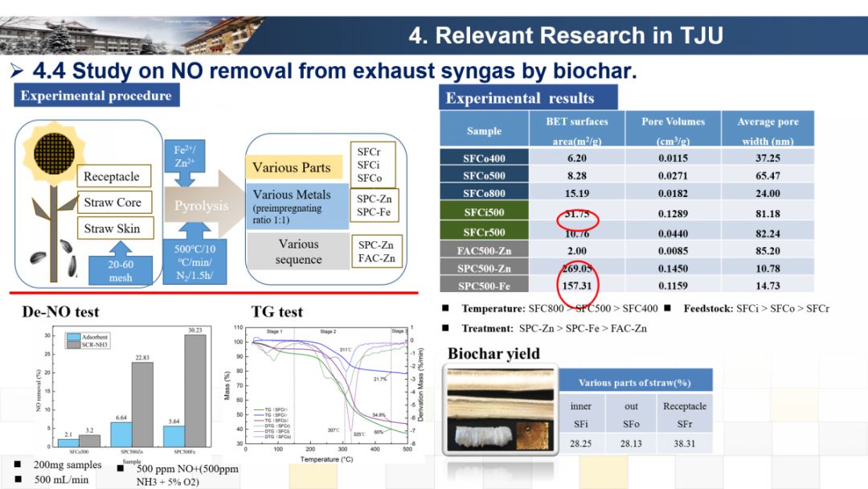This screenshot has height=489, width=868.
Task: Select the 'Receptacle' box in the diagram
Action: click(x=114, y=176)
